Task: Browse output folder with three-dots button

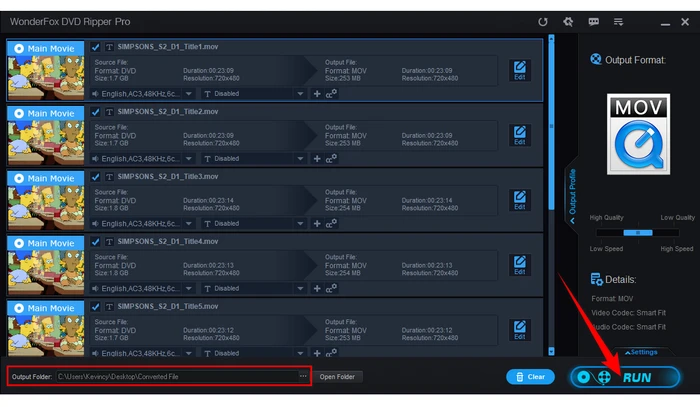Action: [x=303, y=376]
